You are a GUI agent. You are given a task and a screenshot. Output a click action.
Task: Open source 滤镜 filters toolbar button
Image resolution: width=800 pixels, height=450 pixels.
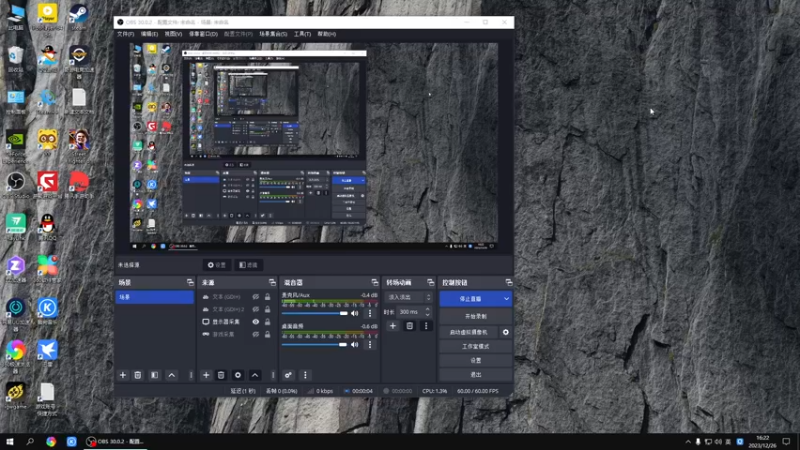[x=248, y=265]
